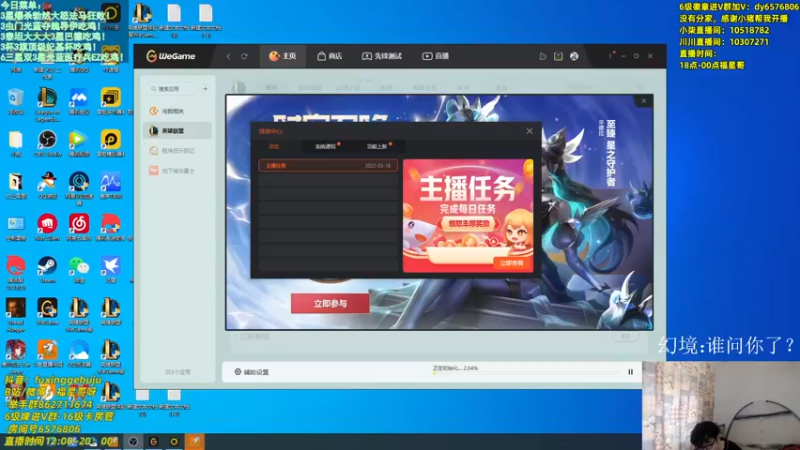Select 英雄联盟 in the WeGame sidebar
800x450 pixels.
tap(178, 131)
